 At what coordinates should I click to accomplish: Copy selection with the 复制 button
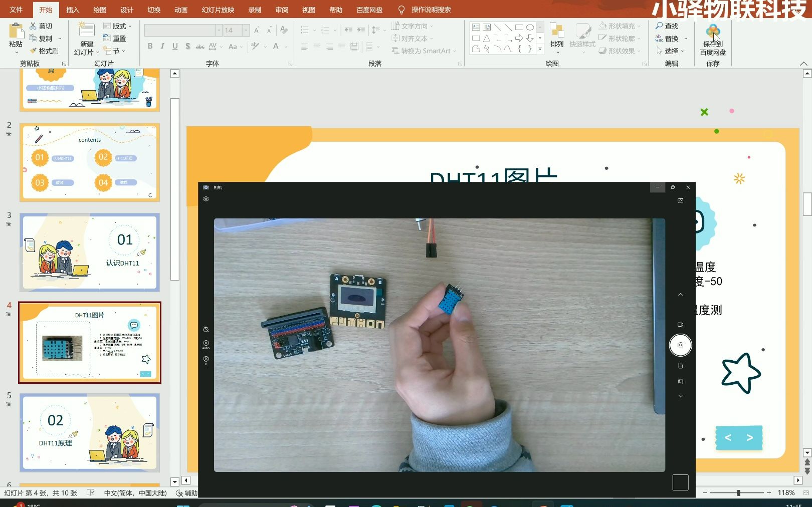pos(41,39)
